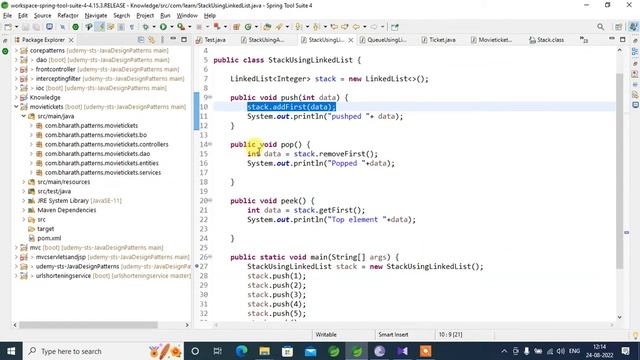Switch to Test.java editor tab

click(x=211, y=40)
